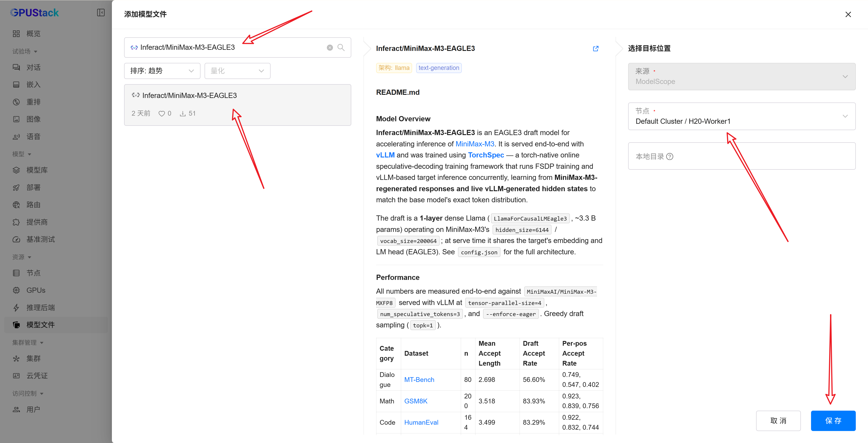Open the 节点 Default Cluster dropdown
Image resolution: width=868 pixels, height=443 pixels.
coord(742,116)
